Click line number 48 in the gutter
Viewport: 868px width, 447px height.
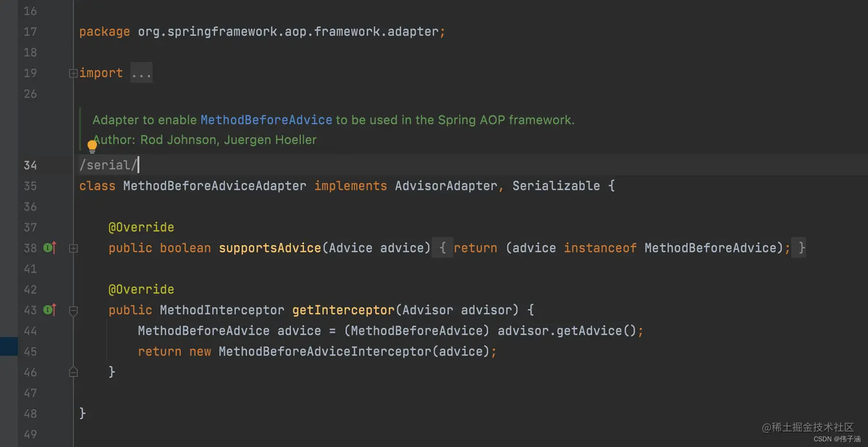(x=30, y=413)
